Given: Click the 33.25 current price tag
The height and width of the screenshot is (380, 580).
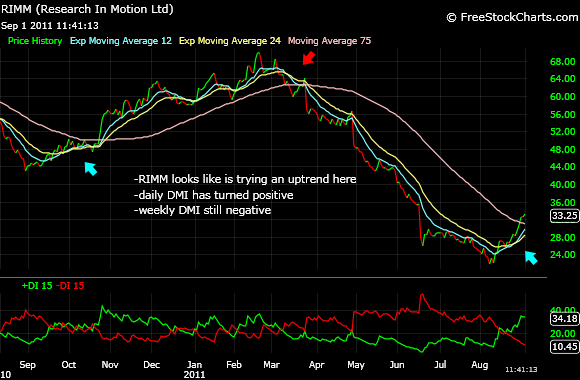Looking at the screenshot, I should [x=564, y=215].
